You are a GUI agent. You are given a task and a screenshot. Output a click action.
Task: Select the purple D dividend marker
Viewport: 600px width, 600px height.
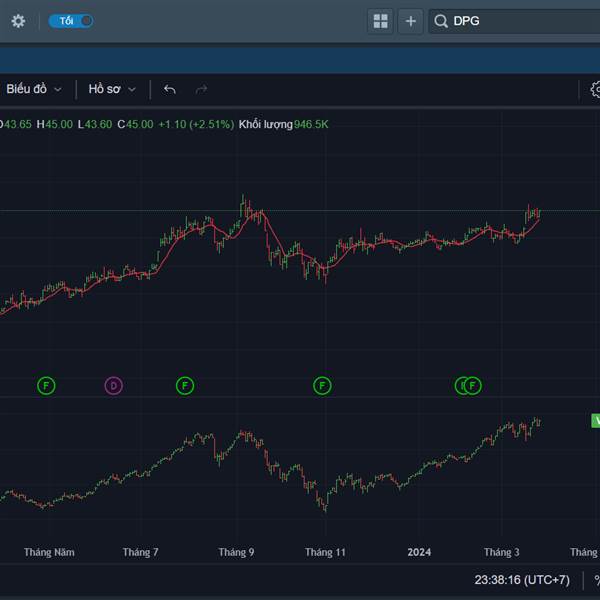[x=114, y=386]
